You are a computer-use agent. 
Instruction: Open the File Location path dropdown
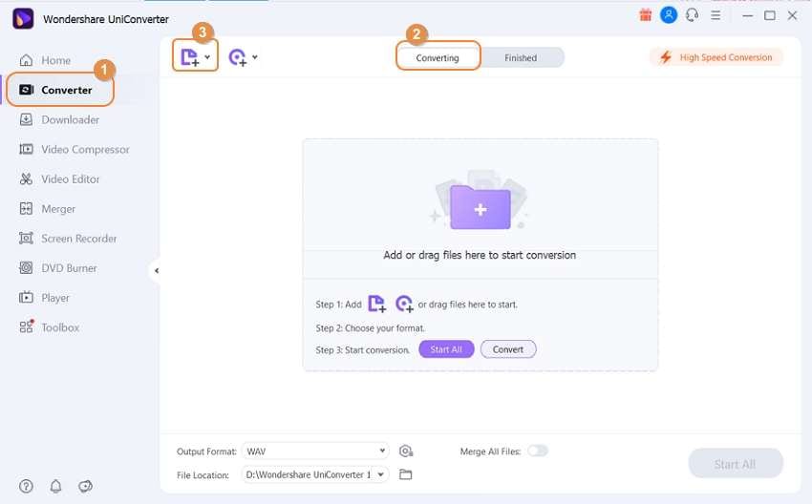[315, 474]
